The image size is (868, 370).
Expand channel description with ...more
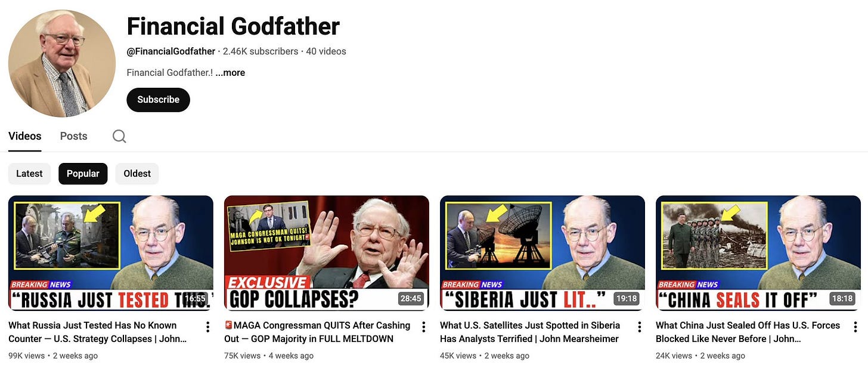coord(230,73)
